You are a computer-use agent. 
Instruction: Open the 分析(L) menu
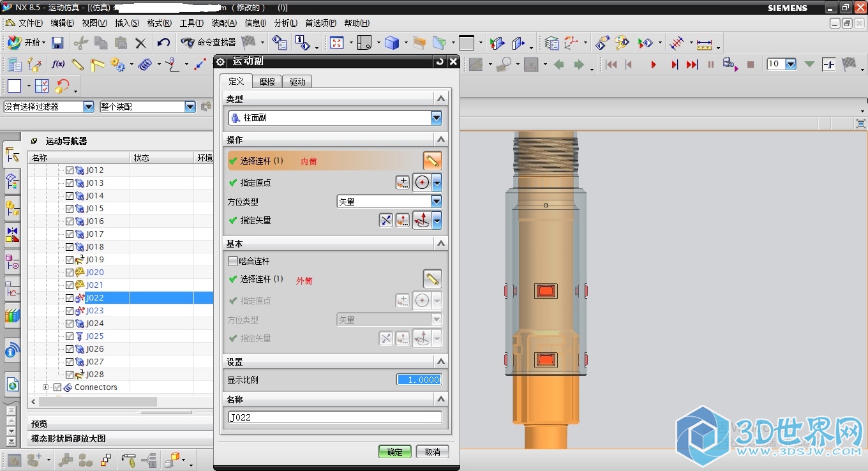285,23
